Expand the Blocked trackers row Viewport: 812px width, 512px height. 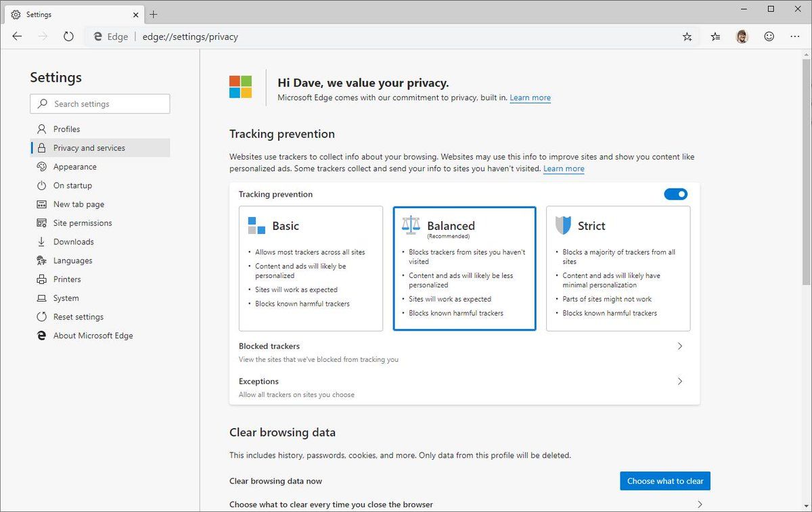pyautogui.click(x=464, y=352)
